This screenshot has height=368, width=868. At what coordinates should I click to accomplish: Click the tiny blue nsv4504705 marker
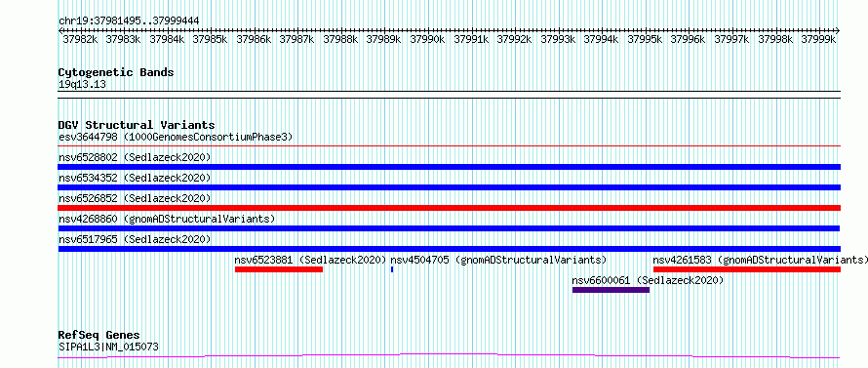click(392, 269)
